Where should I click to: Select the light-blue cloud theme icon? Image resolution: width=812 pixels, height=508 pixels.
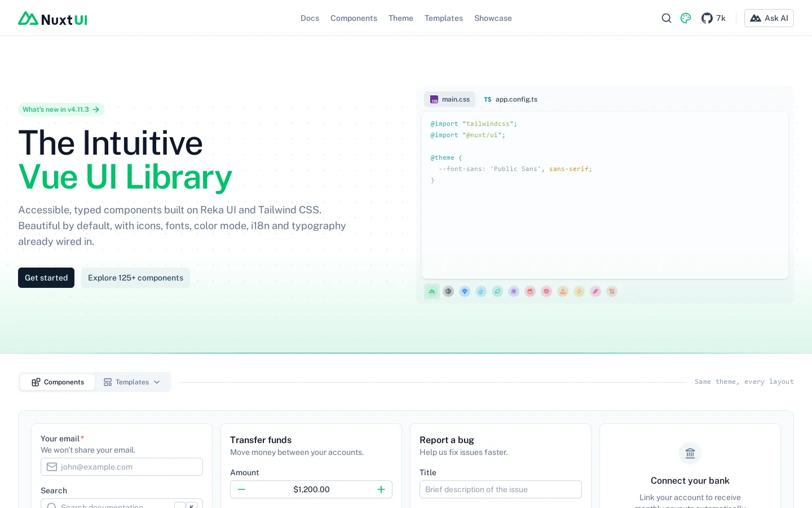point(481,291)
